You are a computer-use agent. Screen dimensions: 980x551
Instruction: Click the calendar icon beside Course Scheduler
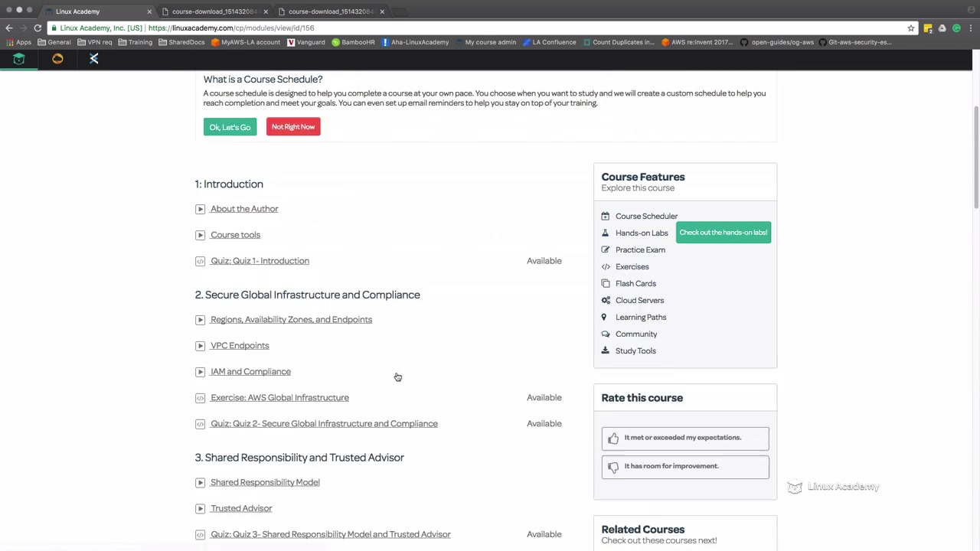[606, 217]
